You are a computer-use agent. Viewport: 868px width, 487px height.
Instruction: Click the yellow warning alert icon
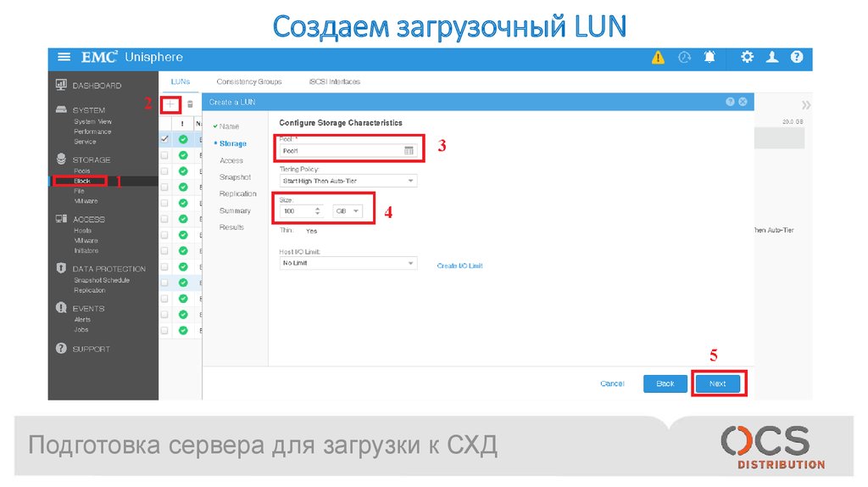[x=658, y=57]
